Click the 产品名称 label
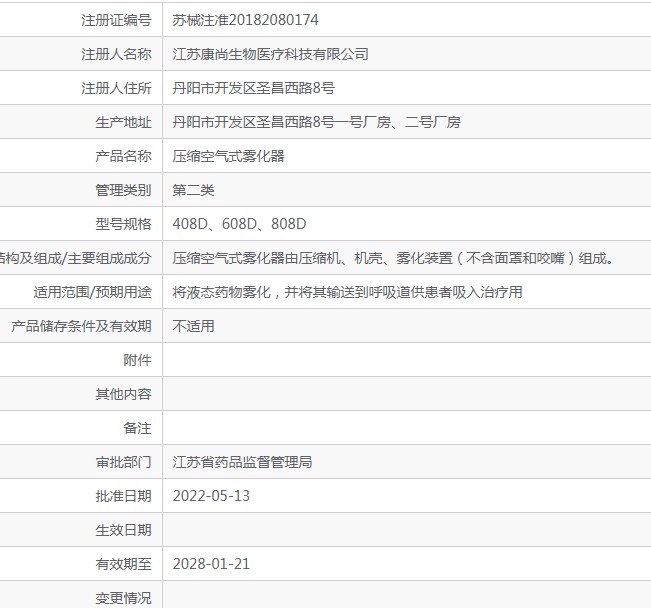 [123, 156]
